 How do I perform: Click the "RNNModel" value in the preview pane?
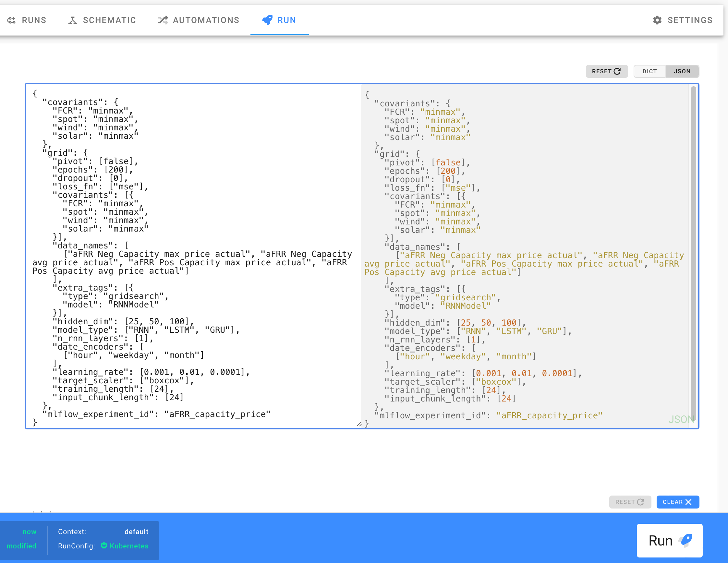pos(466,306)
